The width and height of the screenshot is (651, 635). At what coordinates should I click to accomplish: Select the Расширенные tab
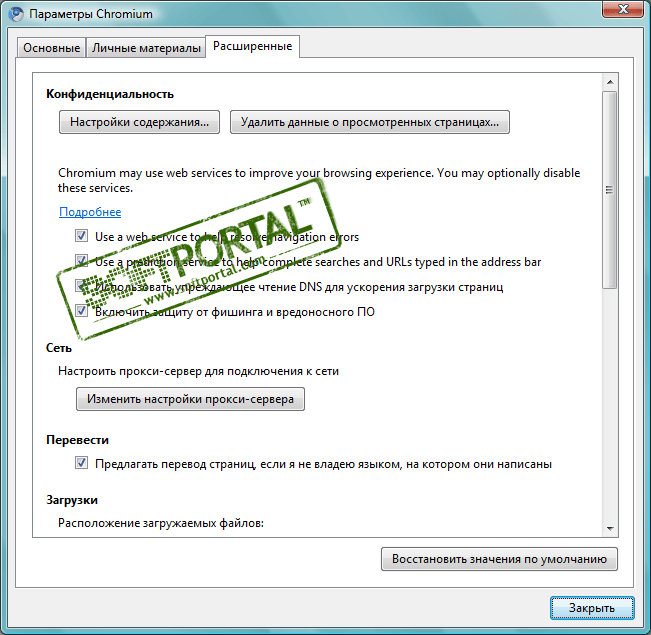[x=252, y=46]
